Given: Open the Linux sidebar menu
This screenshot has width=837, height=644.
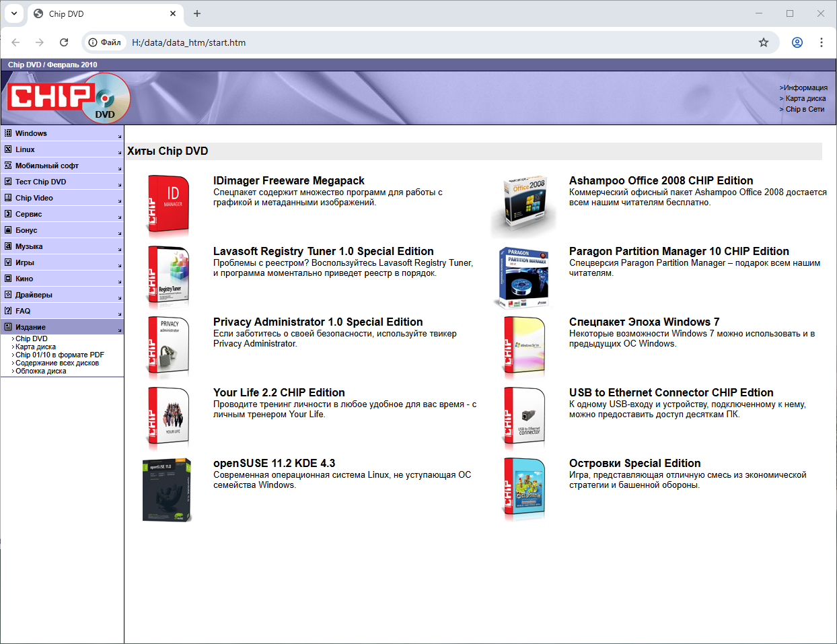Looking at the screenshot, I should [62, 149].
